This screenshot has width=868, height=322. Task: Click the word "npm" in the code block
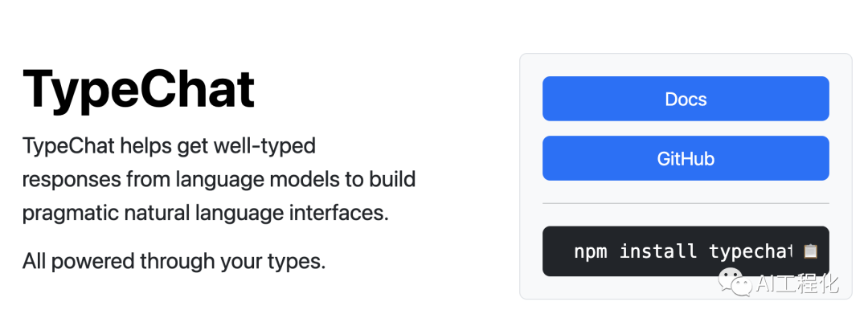(591, 251)
